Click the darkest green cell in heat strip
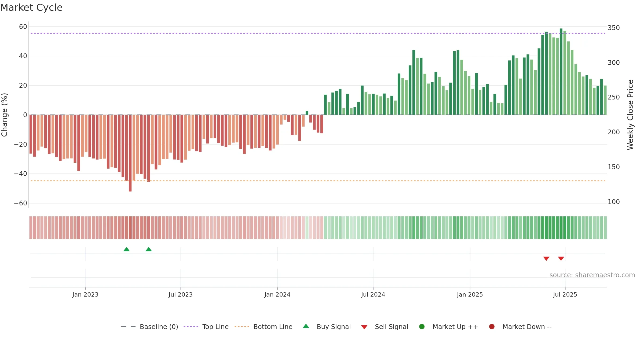Viewport: 644px width, 362px height. pyautogui.click(x=561, y=228)
